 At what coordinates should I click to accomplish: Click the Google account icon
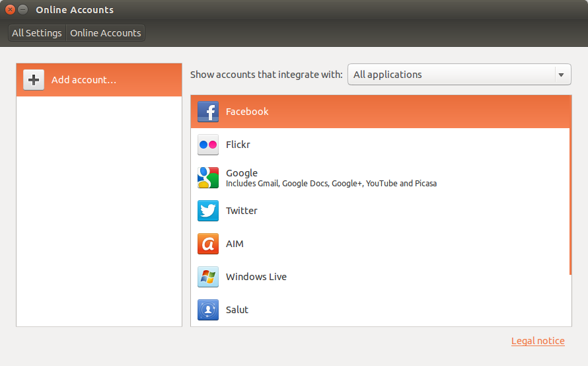click(207, 177)
